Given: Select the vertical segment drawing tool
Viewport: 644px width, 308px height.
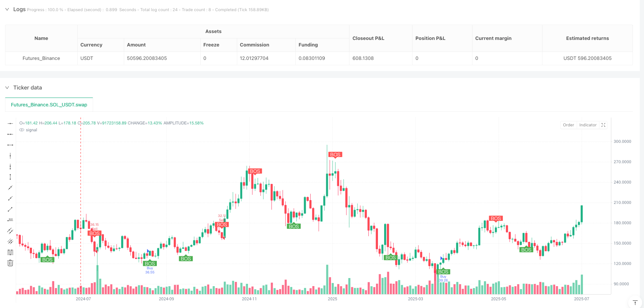Looking at the screenshot, I should pyautogui.click(x=10, y=177).
